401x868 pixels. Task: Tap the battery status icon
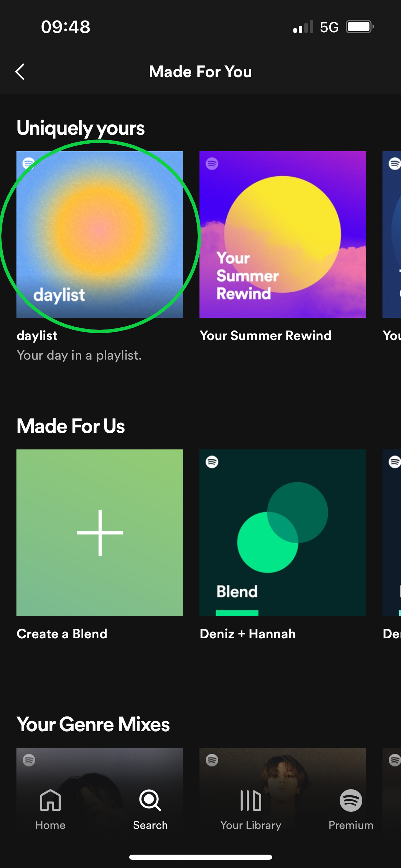click(x=360, y=27)
